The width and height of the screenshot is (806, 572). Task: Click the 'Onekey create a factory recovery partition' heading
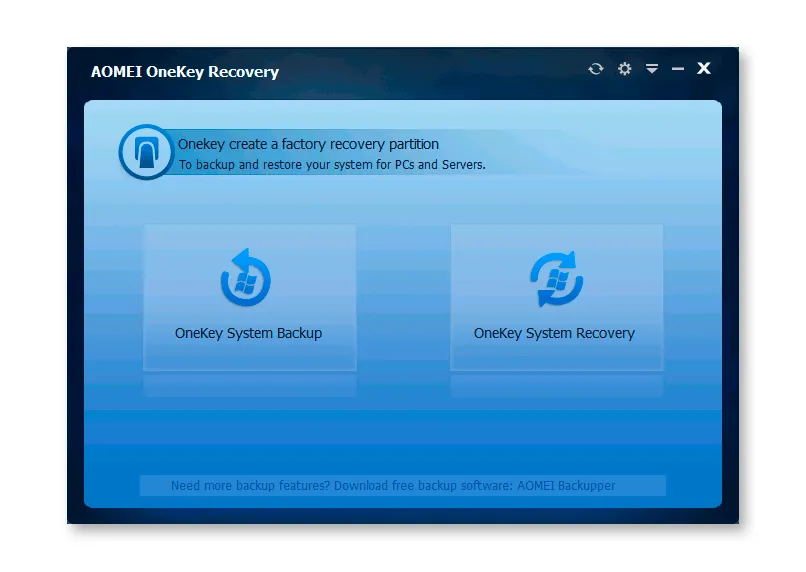tap(308, 144)
